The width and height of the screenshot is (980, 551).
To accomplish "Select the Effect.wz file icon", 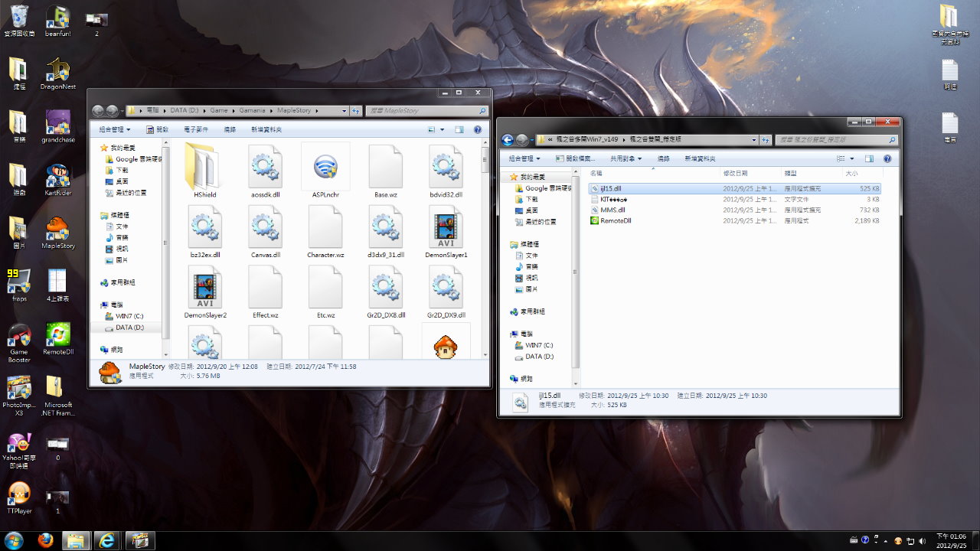I will (266, 292).
